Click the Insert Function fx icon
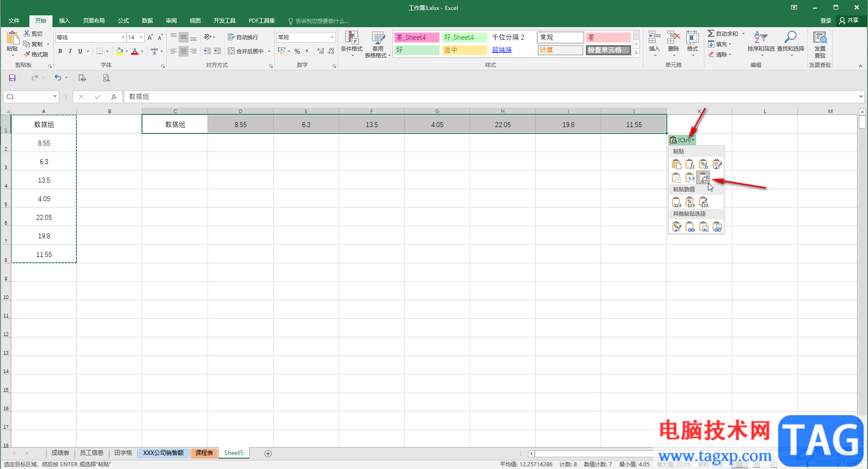 pos(114,97)
